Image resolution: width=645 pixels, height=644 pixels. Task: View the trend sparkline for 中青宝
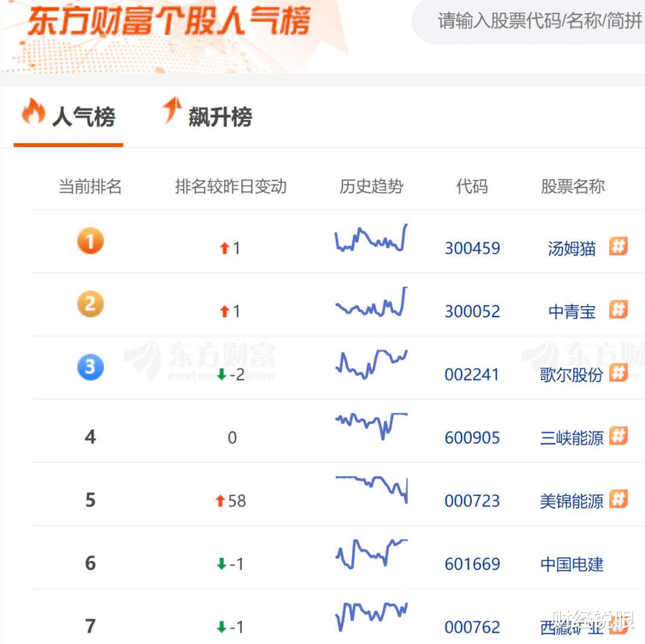point(371,301)
